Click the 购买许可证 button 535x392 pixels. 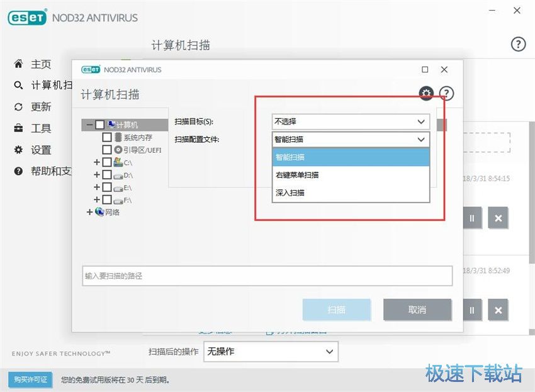30,379
